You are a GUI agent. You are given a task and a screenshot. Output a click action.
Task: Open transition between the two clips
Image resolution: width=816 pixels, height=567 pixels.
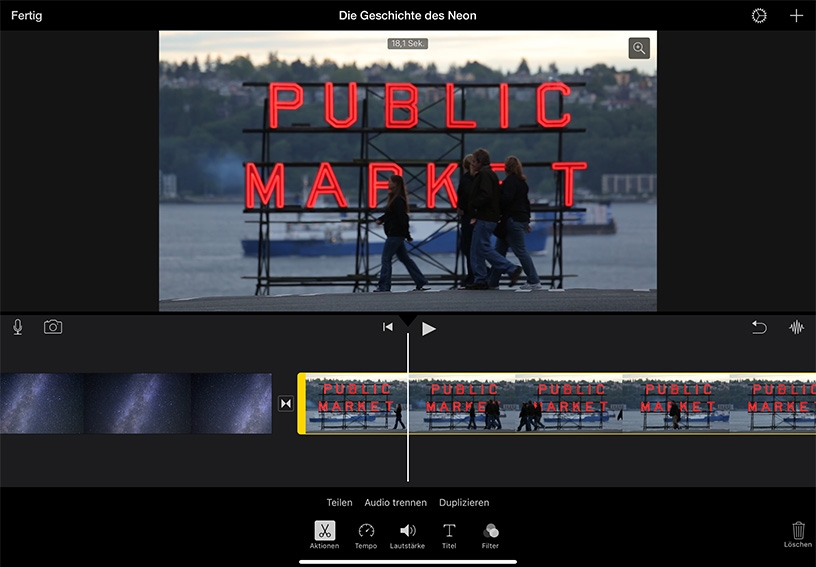286,403
